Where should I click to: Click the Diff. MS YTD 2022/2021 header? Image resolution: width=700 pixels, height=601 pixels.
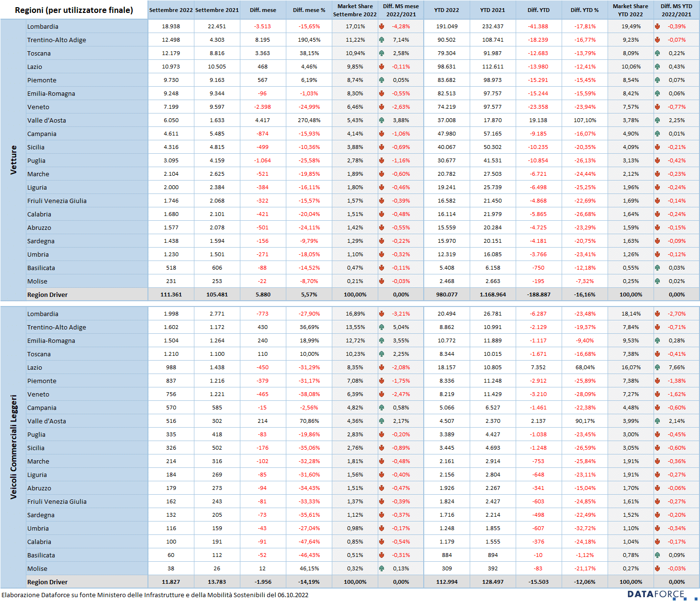677,10
